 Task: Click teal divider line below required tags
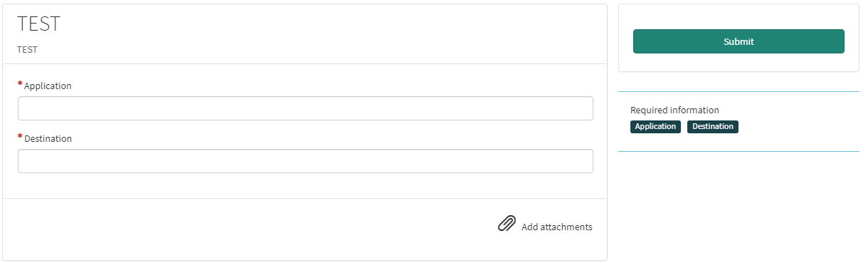[x=739, y=151]
